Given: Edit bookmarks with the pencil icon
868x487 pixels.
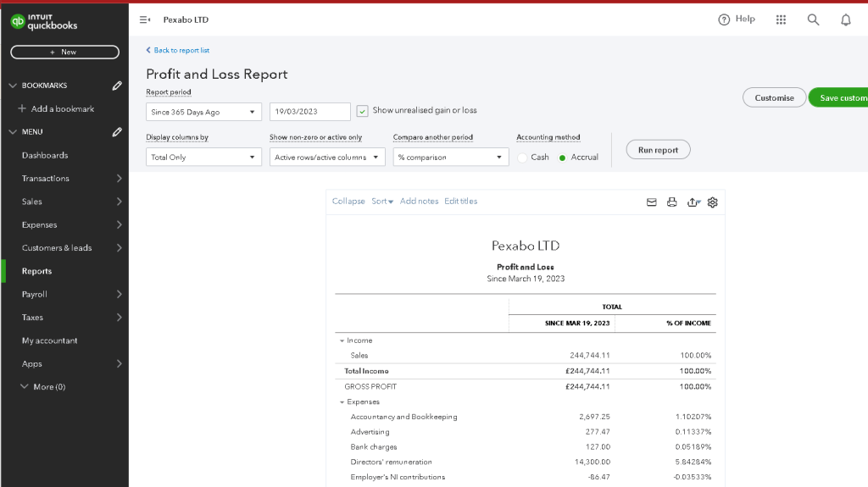Looking at the screenshot, I should click(x=117, y=86).
